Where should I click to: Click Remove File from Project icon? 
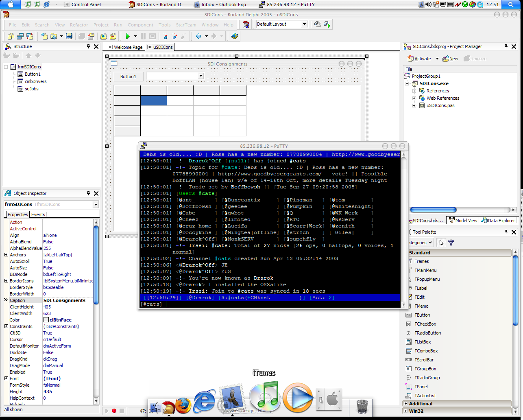point(113,36)
